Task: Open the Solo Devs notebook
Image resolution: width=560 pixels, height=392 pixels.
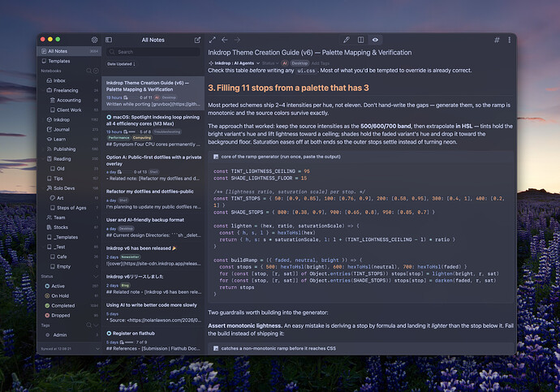Action: click(69, 188)
